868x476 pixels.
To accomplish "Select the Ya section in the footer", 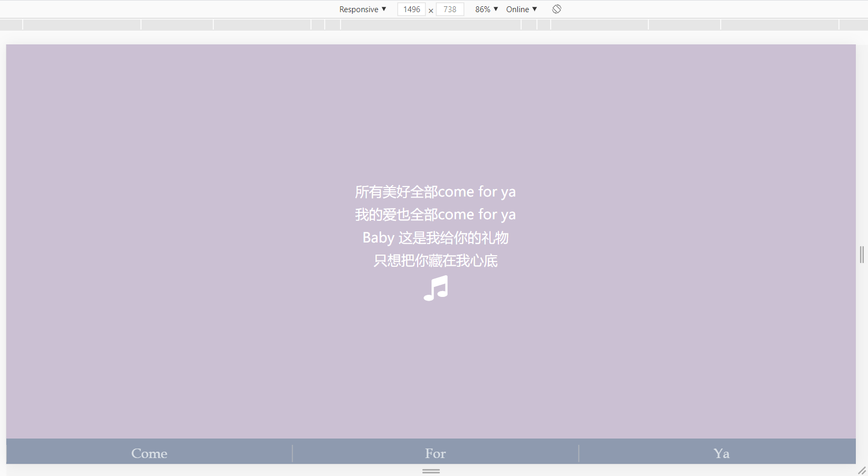I will 721,453.
